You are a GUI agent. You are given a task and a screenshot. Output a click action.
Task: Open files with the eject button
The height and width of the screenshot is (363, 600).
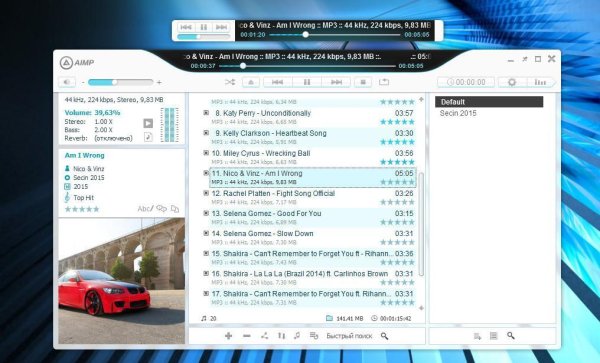click(251, 82)
